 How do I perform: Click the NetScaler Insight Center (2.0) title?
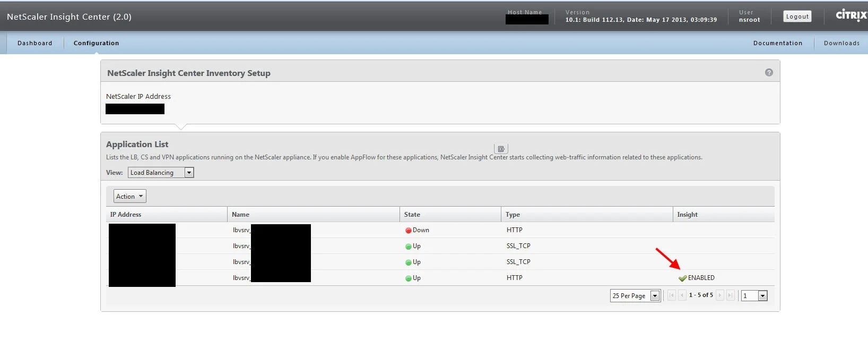[69, 16]
